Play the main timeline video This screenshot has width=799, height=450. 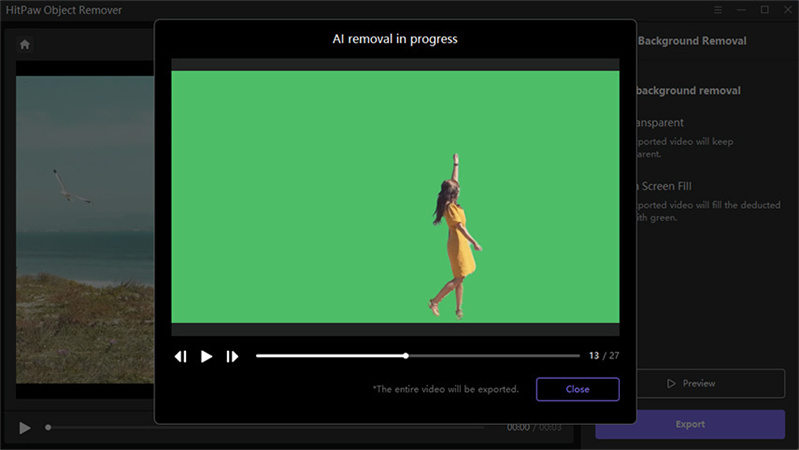click(24, 428)
